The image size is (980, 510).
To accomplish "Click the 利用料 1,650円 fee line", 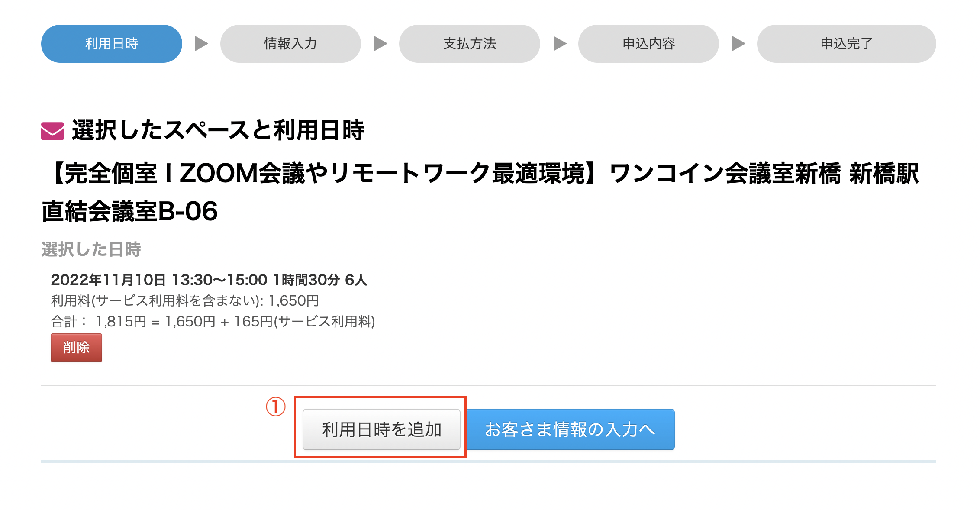I will pyautogui.click(x=185, y=301).
